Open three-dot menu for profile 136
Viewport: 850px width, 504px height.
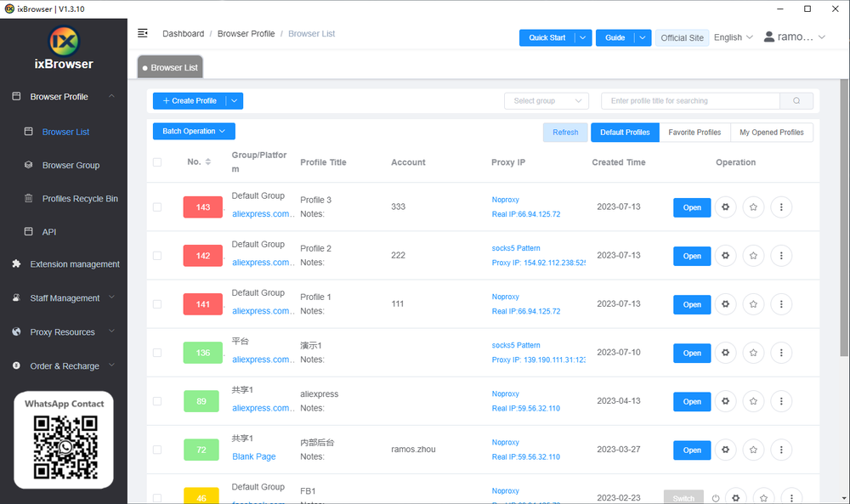[781, 353]
